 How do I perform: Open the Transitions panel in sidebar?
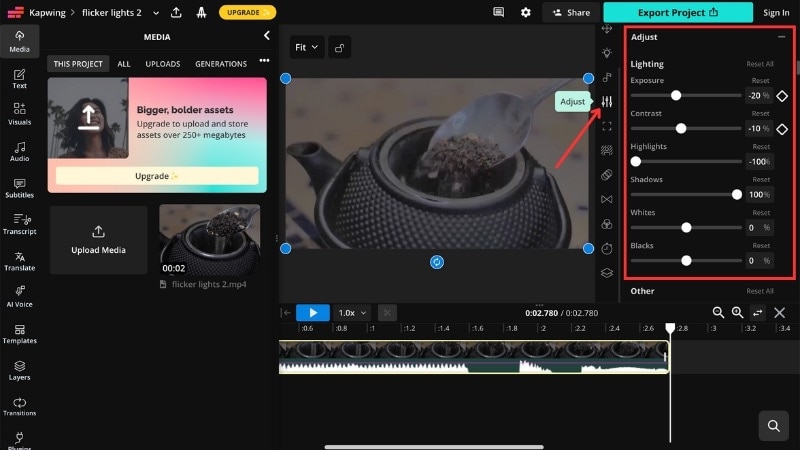(x=19, y=407)
